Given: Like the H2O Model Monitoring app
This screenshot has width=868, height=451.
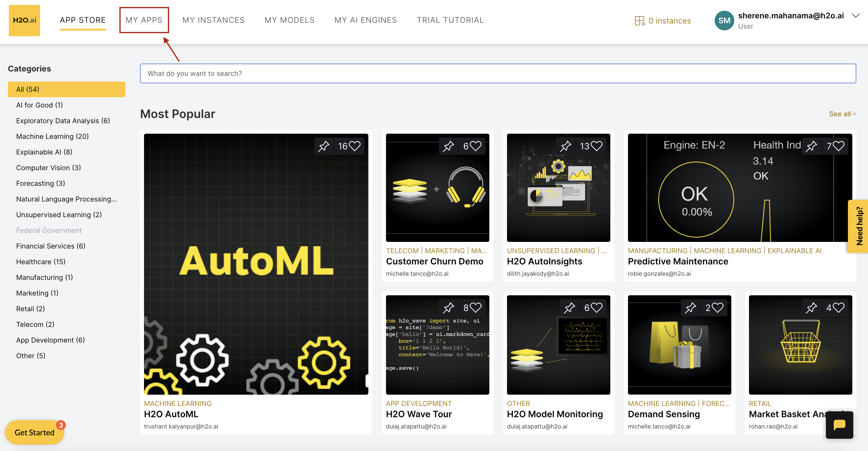Looking at the screenshot, I should coord(596,308).
